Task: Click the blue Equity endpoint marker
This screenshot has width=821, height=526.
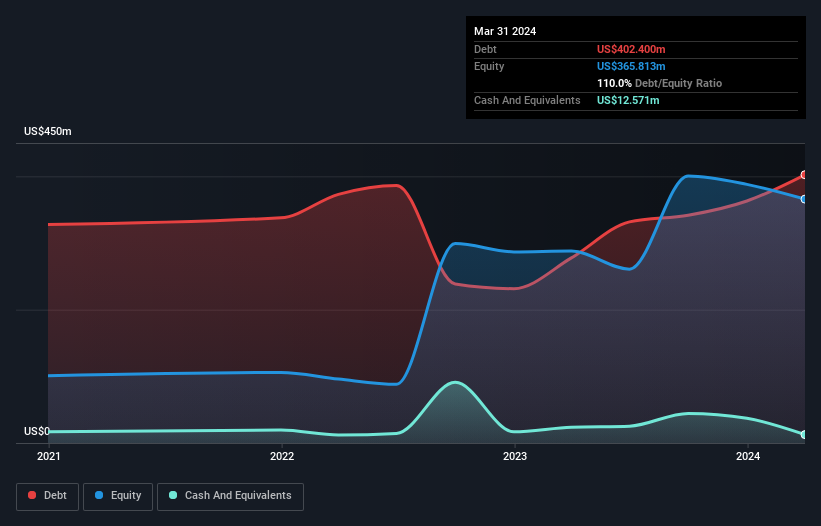Action: click(804, 199)
